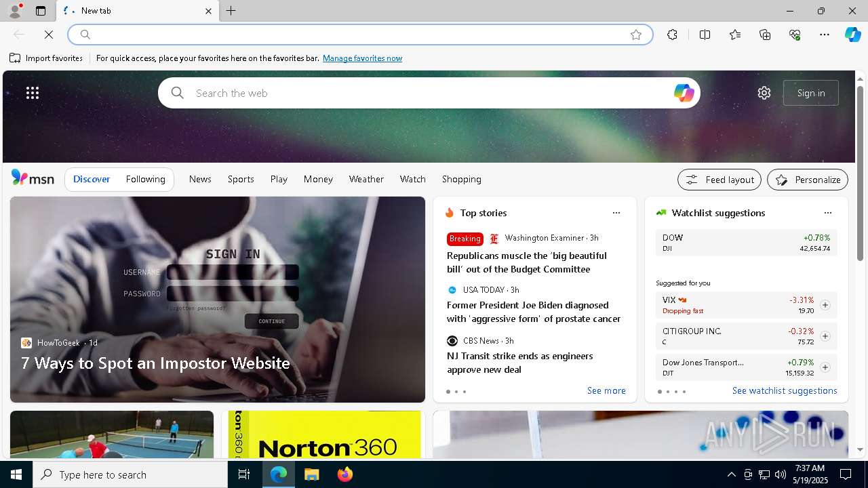
Task: Open 7 Ways to Spot an Impostor Website article
Action: [155, 363]
